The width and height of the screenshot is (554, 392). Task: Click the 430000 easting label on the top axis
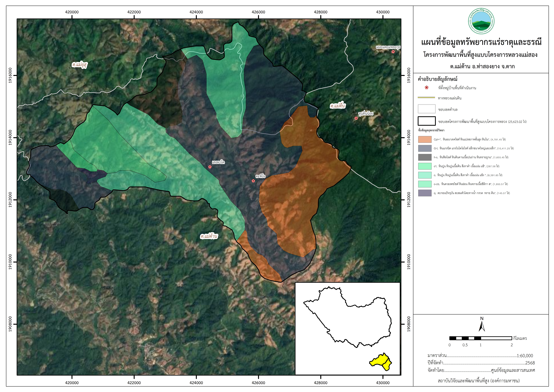(x=383, y=12)
